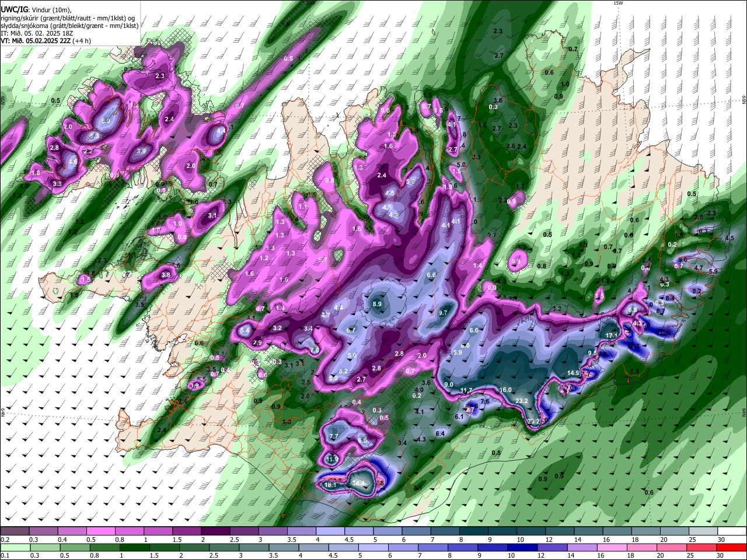Click the 11.9 value in the southwest cluster
Viewport: 747px width, 560px height.
pos(332,460)
